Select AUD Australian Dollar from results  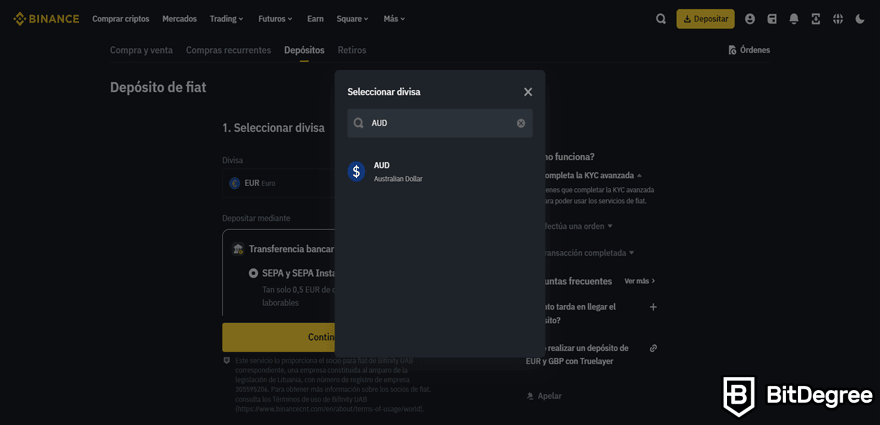pos(439,171)
